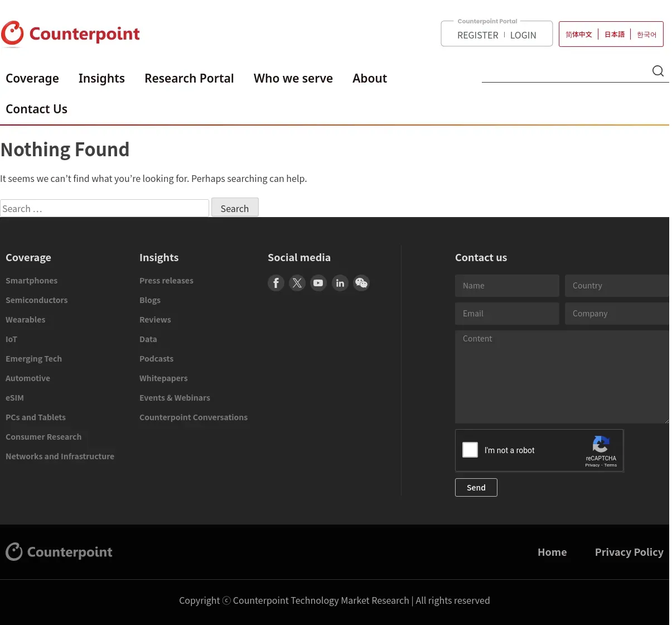Open Semiconductors footer link
This screenshot has width=672, height=625.
pos(36,300)
